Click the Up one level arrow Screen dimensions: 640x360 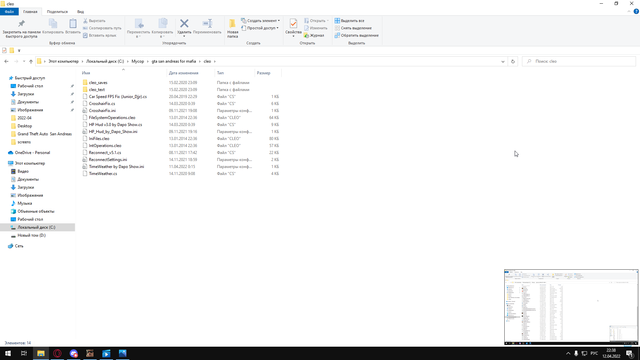pos(31,61)
